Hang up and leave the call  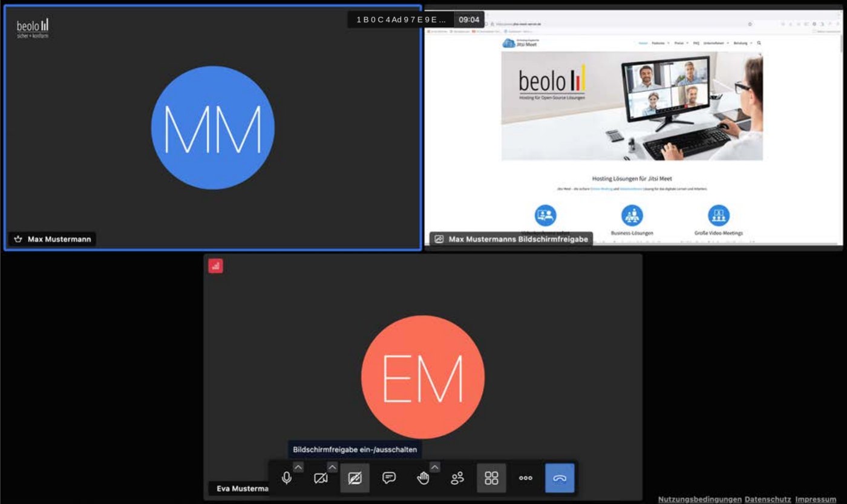coord(560,478)
